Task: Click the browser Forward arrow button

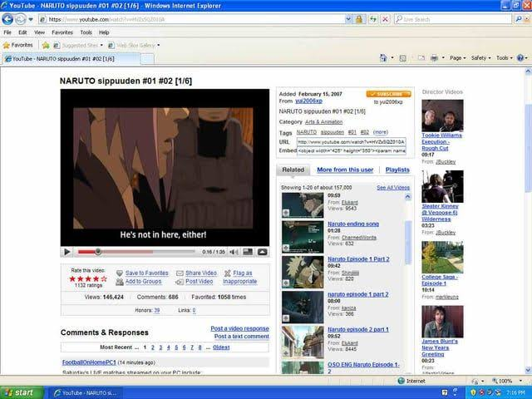Action: pos(20,19)
